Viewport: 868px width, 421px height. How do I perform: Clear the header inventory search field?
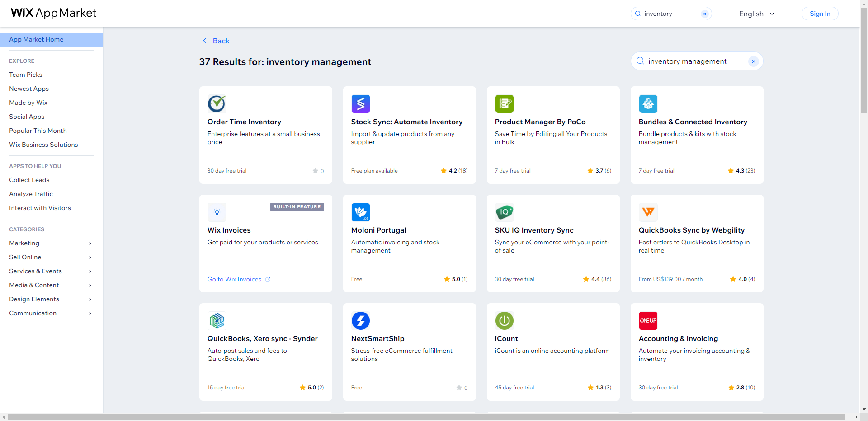704,14
